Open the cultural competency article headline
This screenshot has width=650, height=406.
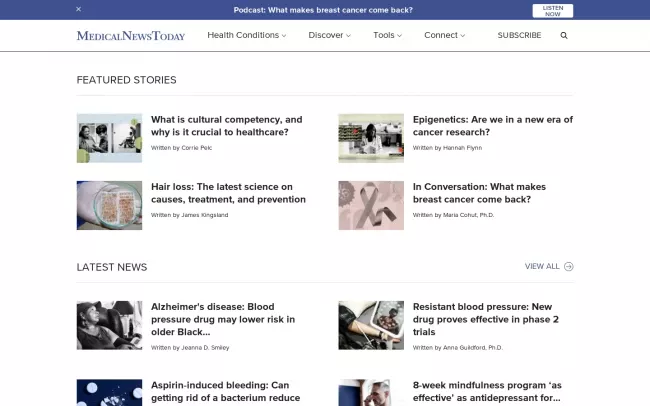point(227,126)
